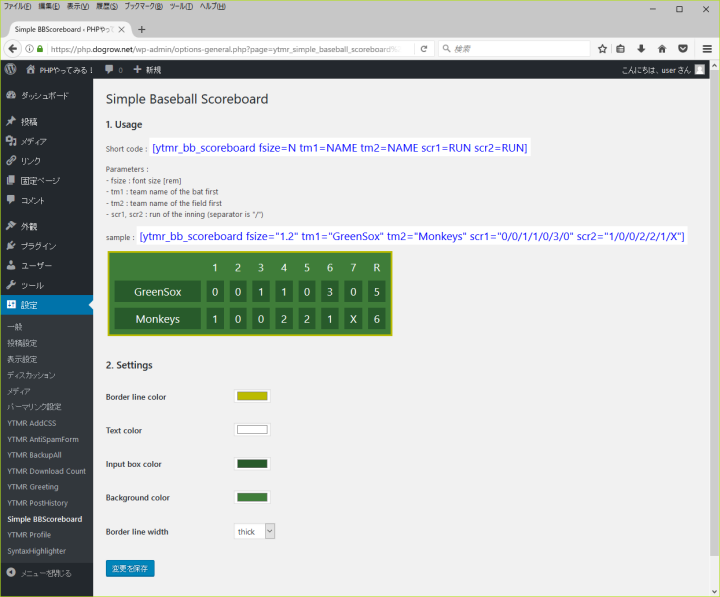Screen dimensions: 720x597
Task: Click 変更を保存 save changes button
Action: [x=130, y=569]
